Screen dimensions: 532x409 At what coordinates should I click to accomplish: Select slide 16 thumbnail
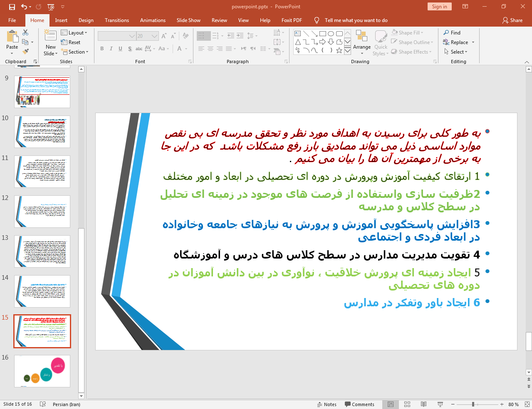pos(42,371)
